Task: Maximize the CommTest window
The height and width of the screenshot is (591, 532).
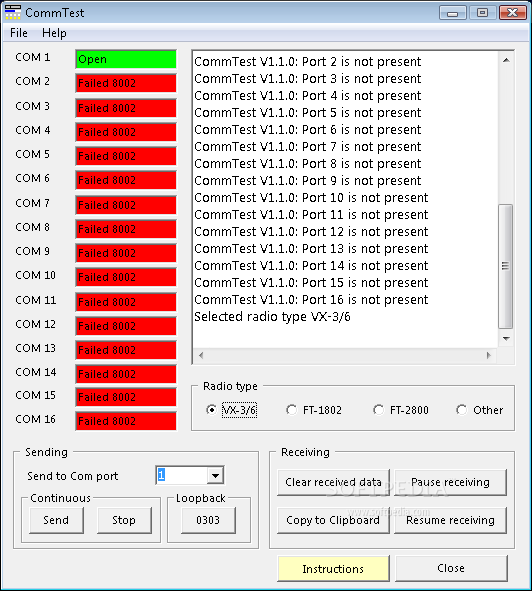Action: click(482, 13)
